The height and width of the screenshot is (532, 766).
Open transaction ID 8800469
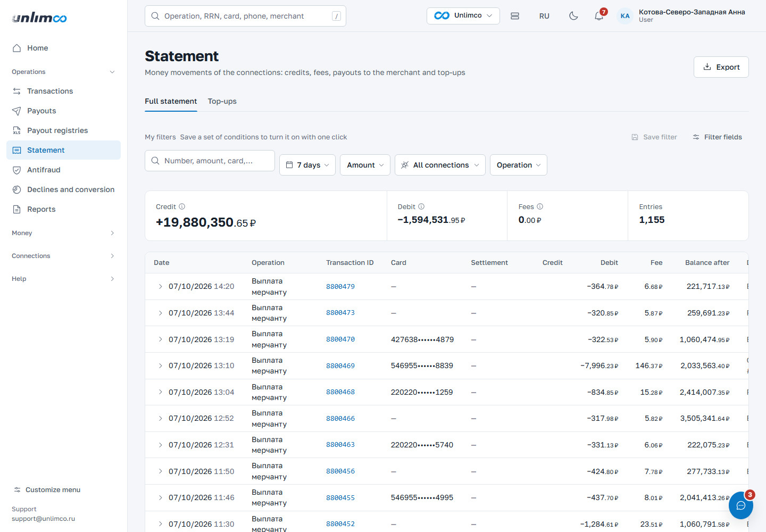(340, 365)
